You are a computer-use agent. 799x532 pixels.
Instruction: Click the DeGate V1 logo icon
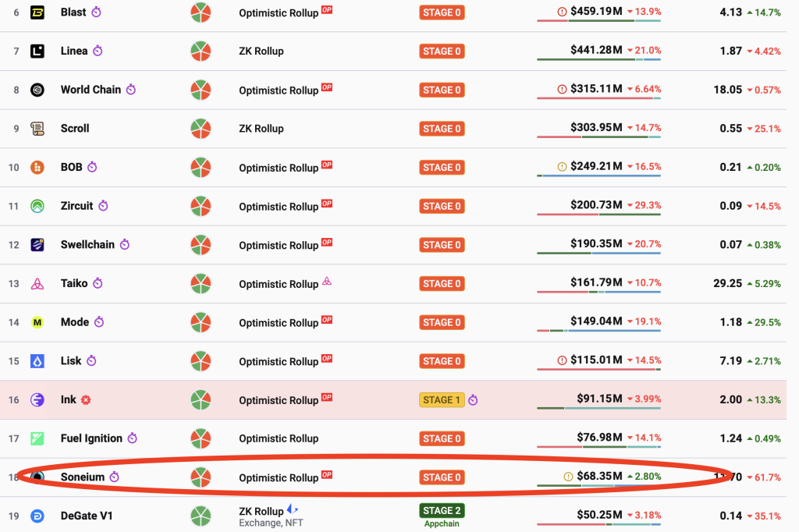(37, 516)
